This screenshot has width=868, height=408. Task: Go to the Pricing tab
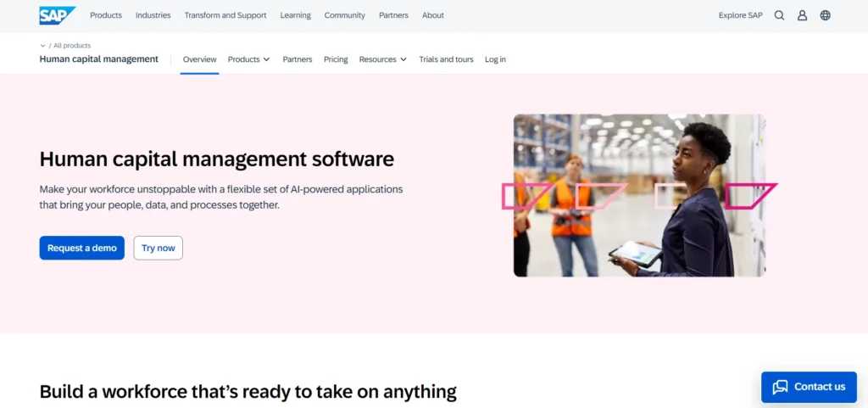pos(336,59)
